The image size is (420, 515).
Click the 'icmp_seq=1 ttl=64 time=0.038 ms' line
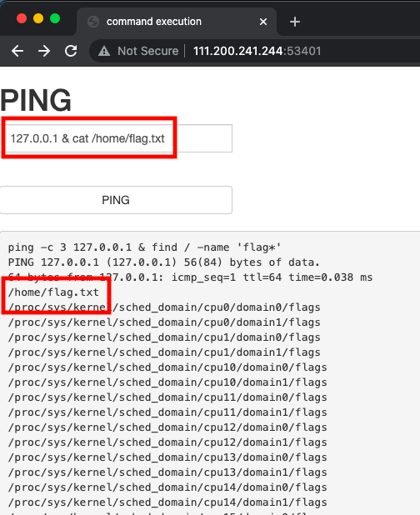coord(190,277)
